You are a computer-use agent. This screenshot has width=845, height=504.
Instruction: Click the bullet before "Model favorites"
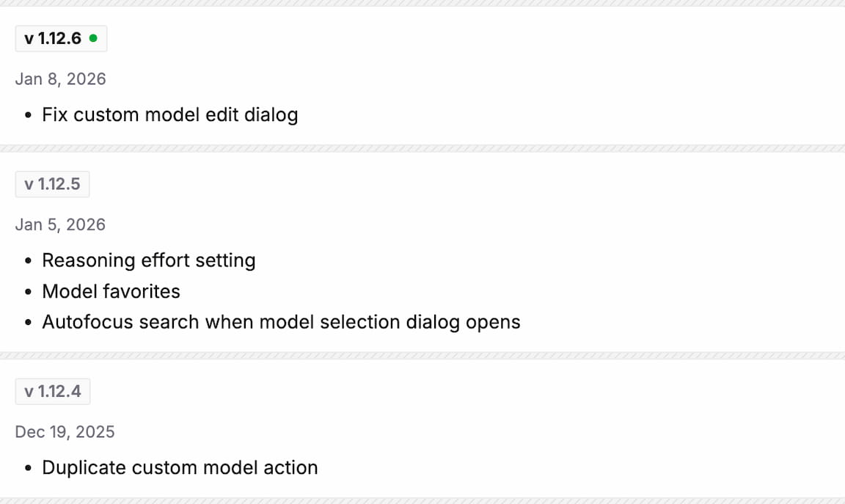point(28,292)
